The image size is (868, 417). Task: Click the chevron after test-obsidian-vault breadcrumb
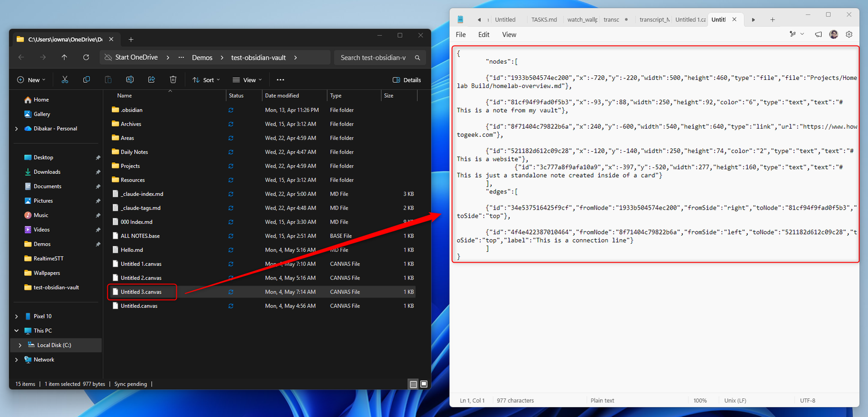tap(295, 57)
